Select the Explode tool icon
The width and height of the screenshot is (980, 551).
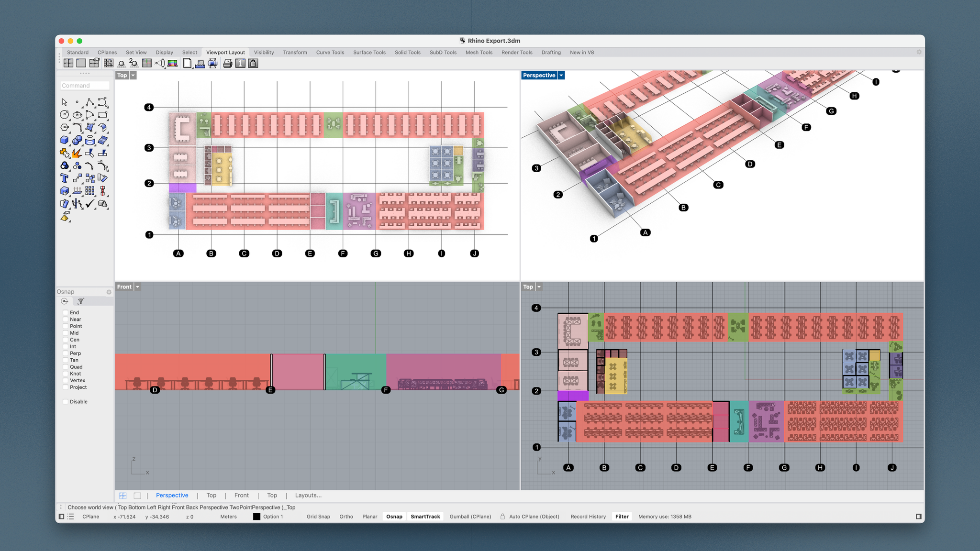coord(77,153)
